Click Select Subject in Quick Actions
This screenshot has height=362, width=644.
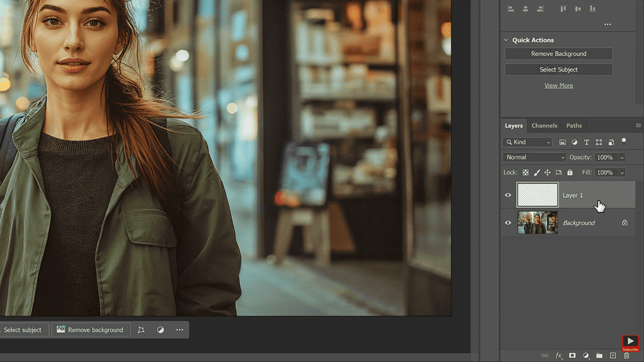click(x=558, y=70)
